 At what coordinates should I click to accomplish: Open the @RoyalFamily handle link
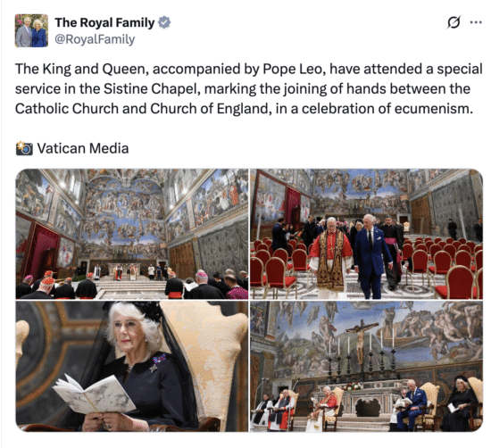[95, 39]
